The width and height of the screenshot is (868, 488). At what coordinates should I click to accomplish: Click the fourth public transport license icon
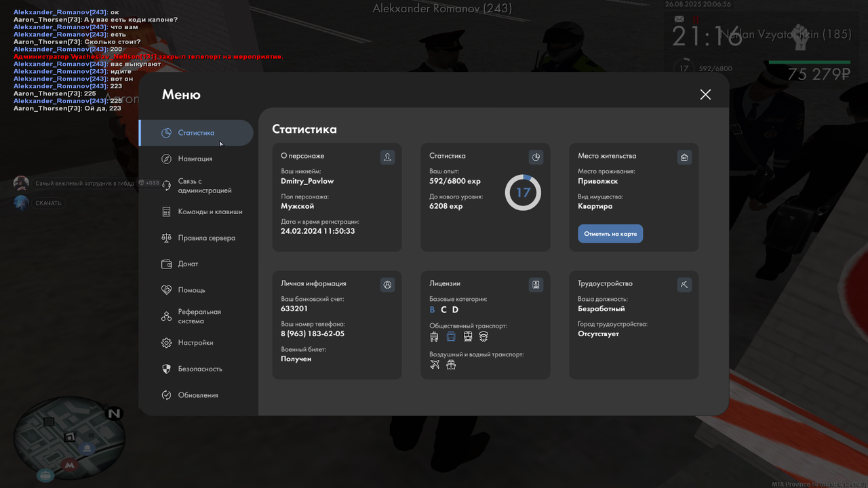pos(484,337)
